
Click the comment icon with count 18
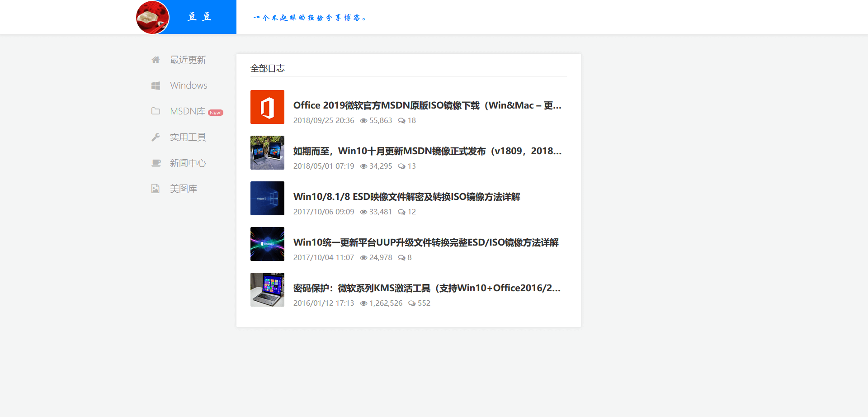tap(402, 120)
